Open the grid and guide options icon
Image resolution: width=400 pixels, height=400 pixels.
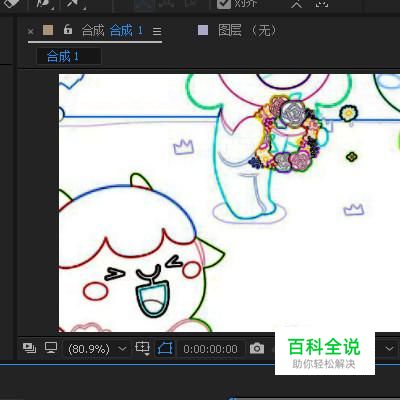pos(142,348)
